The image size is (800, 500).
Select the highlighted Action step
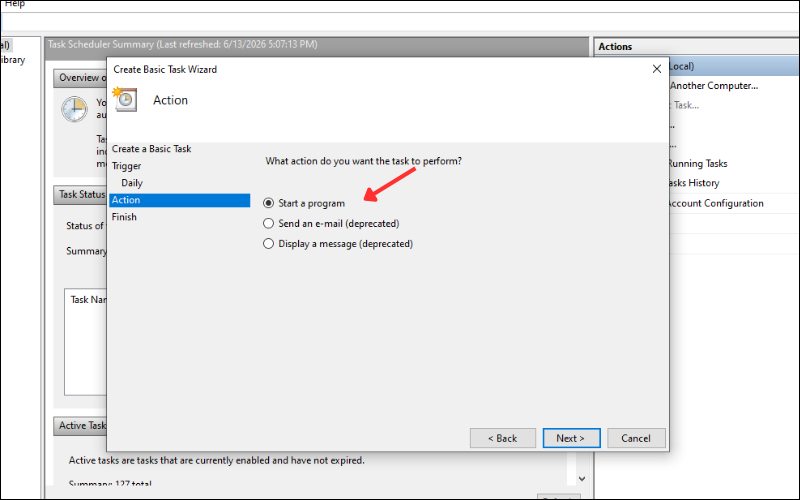[180, 200]
